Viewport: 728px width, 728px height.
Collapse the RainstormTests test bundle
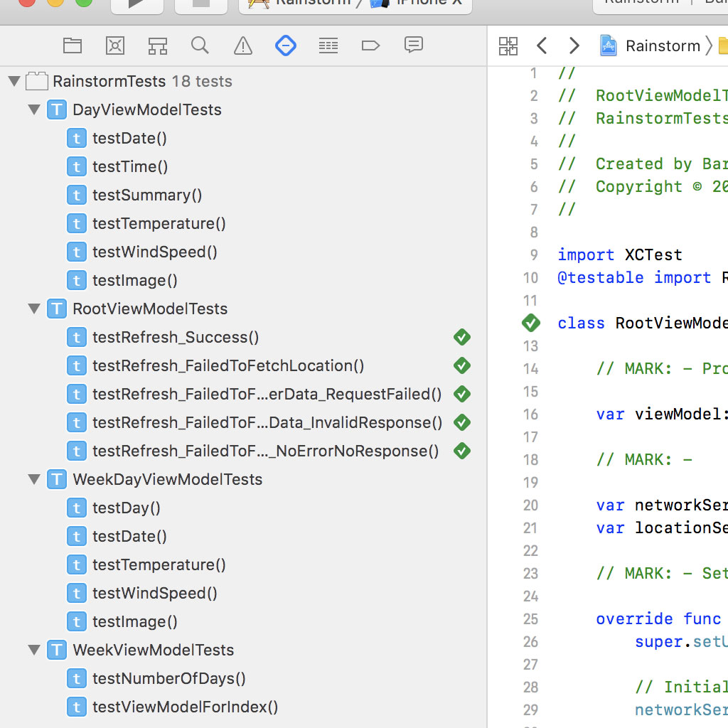click(14, 80)
